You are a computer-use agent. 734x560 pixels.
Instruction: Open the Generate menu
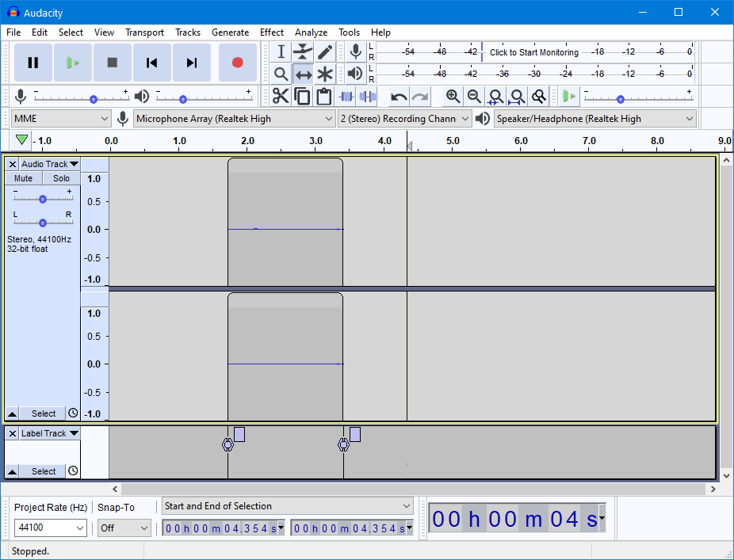pyautogui.click(x=231, y=32)
